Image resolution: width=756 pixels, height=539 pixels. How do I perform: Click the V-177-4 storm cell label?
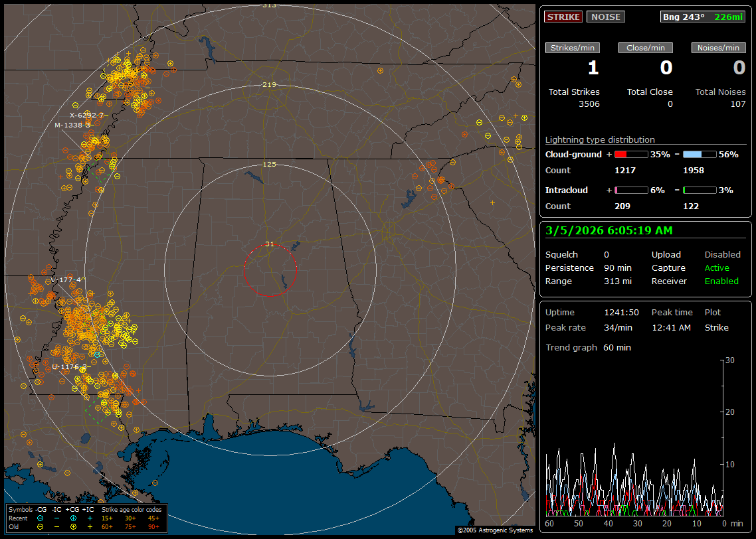click(x=66, y=279)
